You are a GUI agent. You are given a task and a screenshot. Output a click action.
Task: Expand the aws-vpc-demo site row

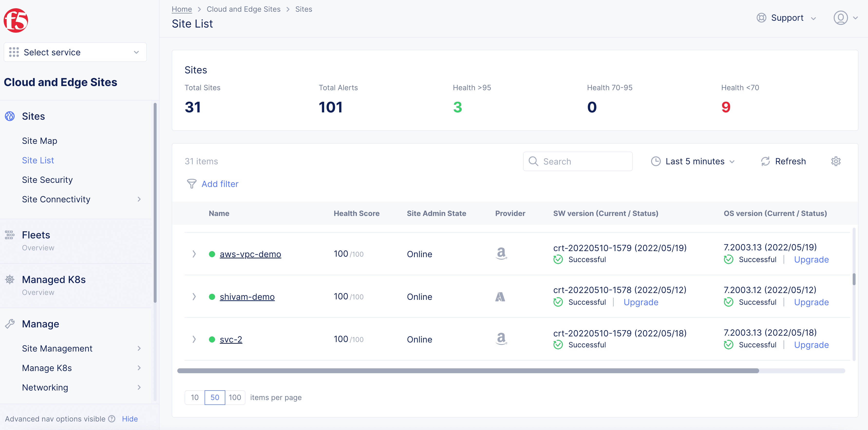194,254
